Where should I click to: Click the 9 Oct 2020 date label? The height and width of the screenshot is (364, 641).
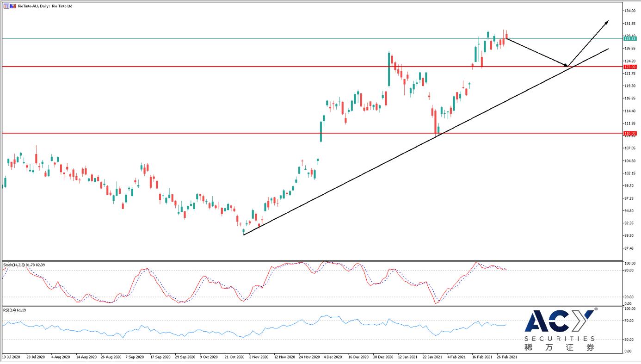pyautogui.click(x=209, y=357)
